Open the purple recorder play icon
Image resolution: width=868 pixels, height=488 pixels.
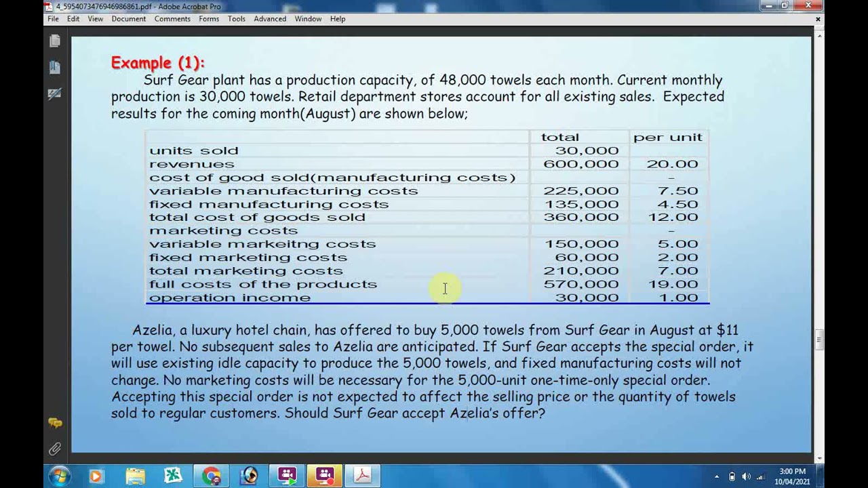click(x=287, y=476)
